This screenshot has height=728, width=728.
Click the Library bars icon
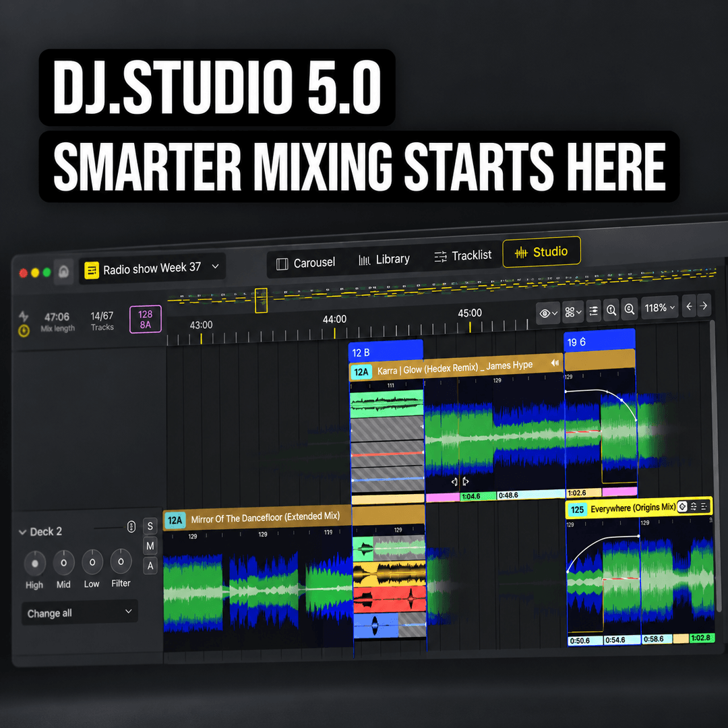[x=364, y=260]
